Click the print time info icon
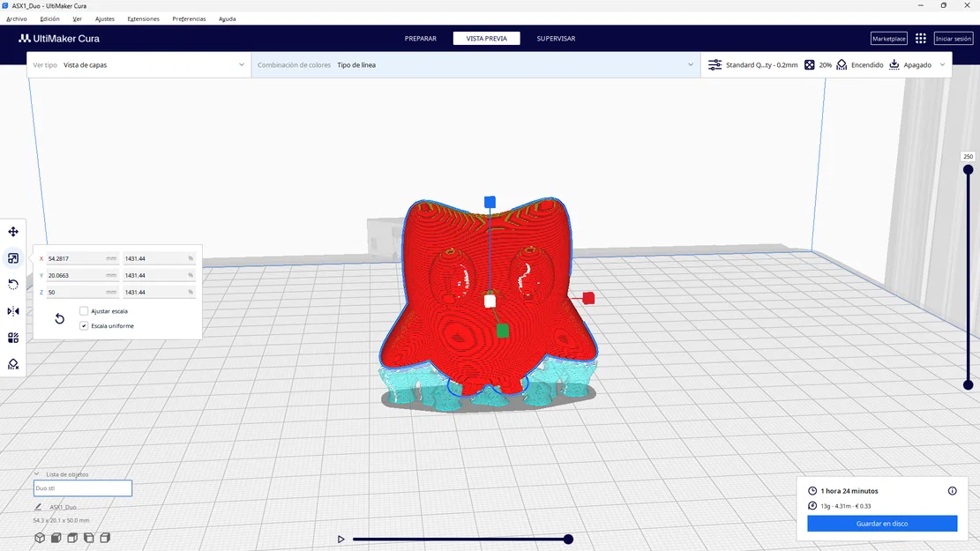The image size is (980, 551). click(x=952, y=490)
